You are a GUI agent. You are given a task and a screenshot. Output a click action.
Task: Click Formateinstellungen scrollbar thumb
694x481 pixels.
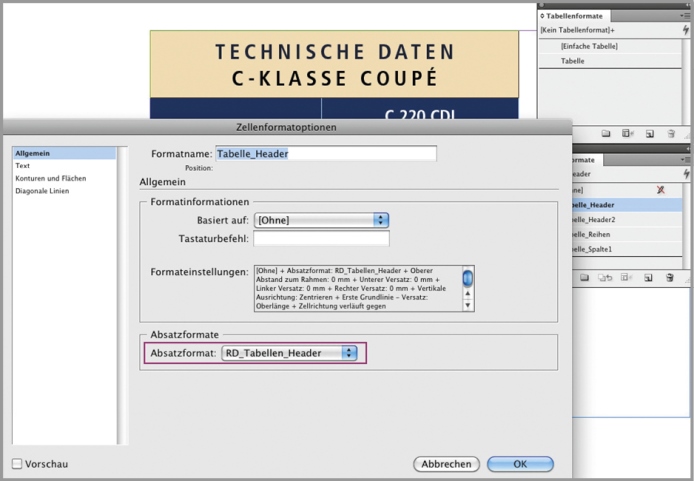pyautogui.click(x=467, y=278)
